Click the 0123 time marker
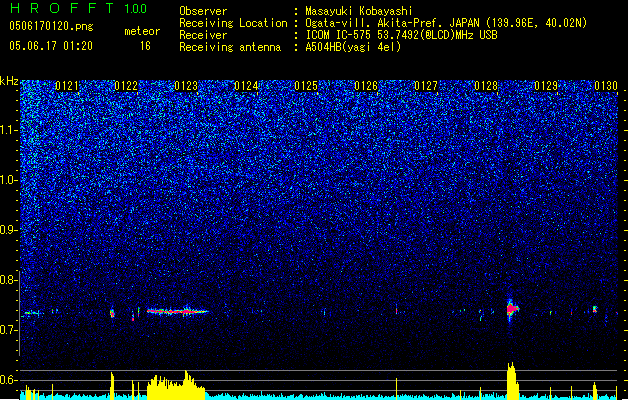 pyautogui.click(x=186, y=86)
